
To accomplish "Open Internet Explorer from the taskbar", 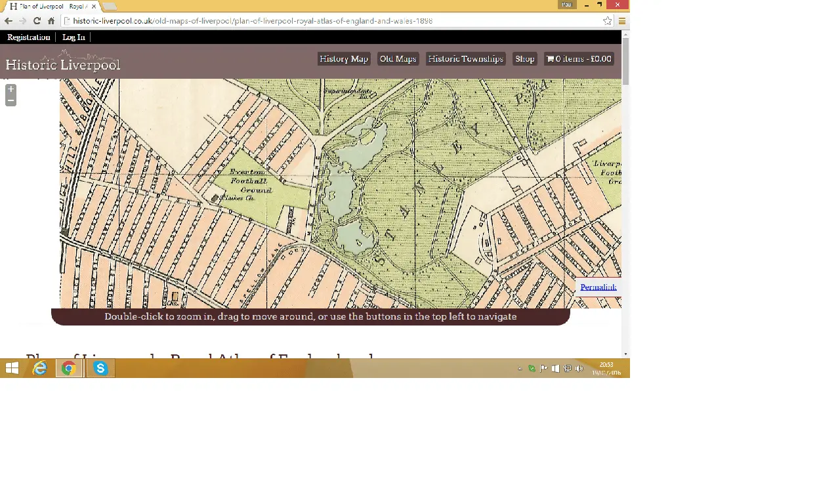I will tap(40, 368).
